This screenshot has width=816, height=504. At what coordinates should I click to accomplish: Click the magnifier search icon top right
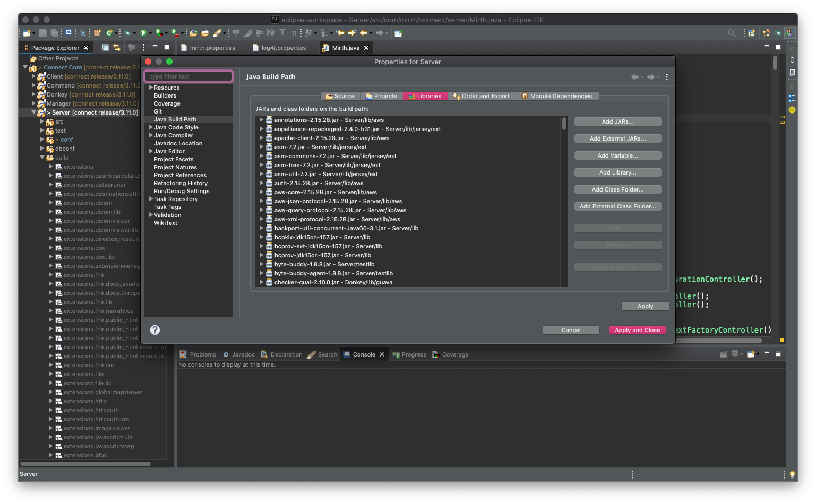point(732,33)
